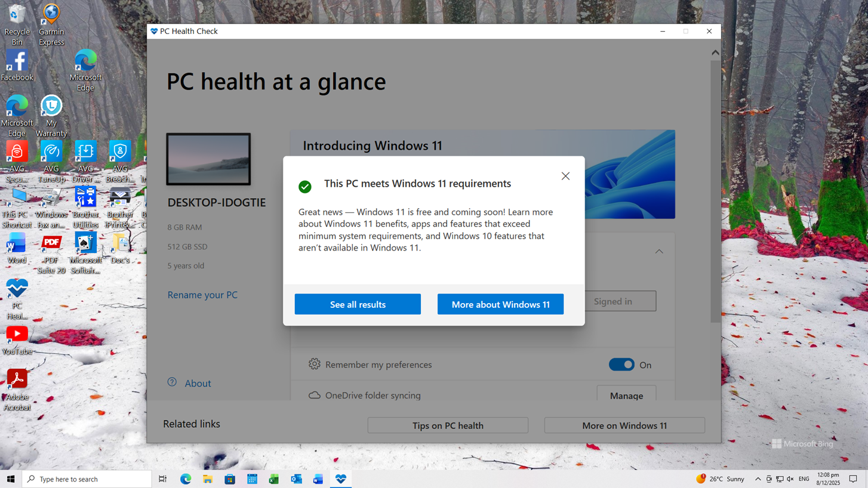868x488 pixels.
Task: Launch Word from the desktop shortcut
Action: point(17,248)
